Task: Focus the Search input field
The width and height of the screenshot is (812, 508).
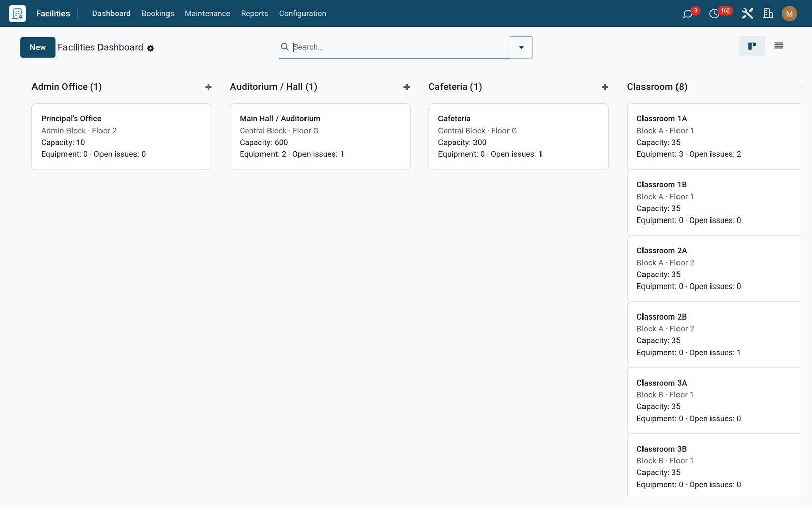Action: point(400,47)
